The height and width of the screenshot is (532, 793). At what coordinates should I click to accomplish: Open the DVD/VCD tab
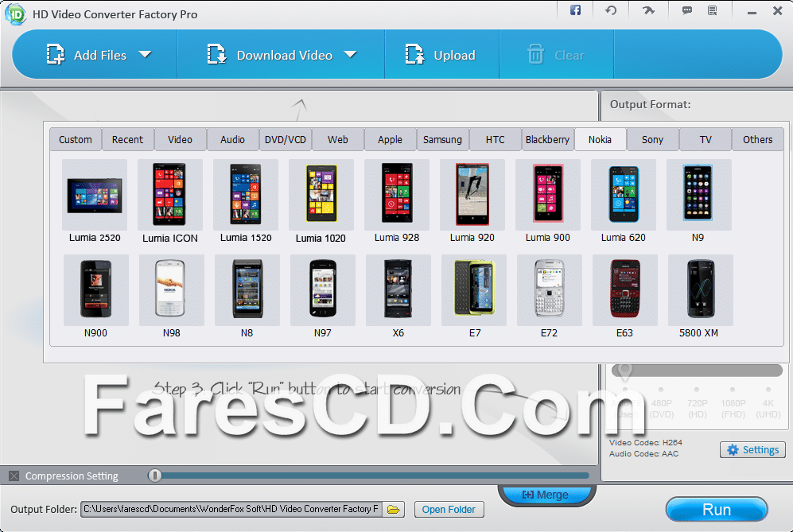[x=286, y=140]
